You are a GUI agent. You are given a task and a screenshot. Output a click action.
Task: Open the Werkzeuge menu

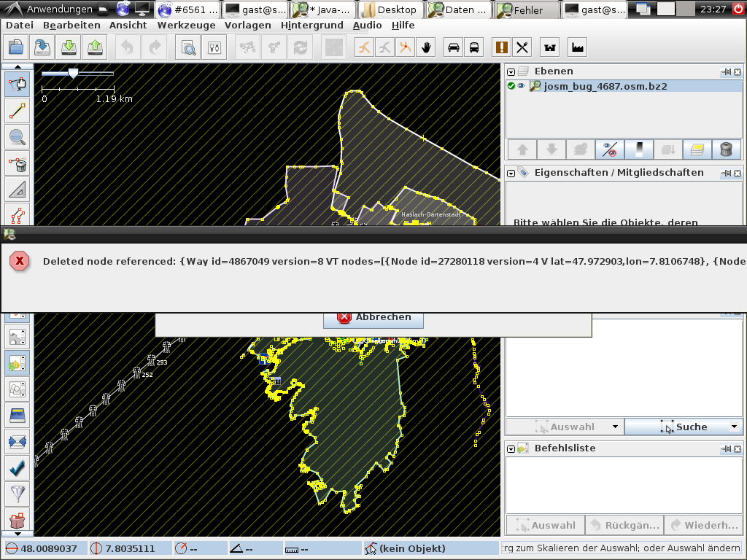tap(186, 25)
